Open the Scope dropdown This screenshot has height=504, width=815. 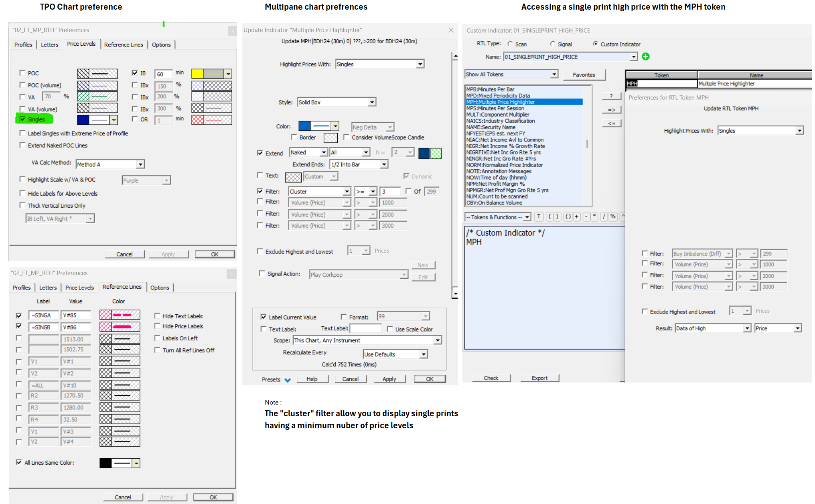coord(367,340)
